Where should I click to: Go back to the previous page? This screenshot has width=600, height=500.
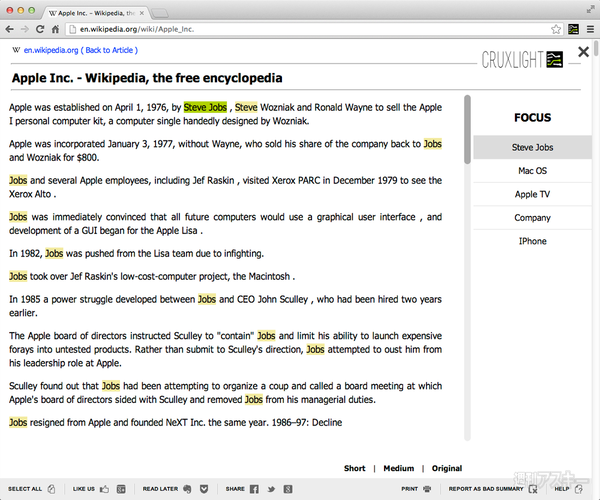10,29
